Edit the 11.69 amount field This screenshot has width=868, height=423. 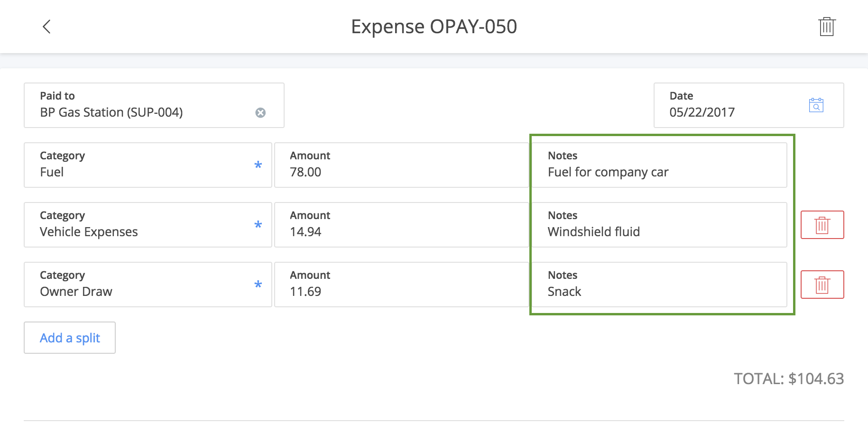pyautogui.click(x=402, y=285)
